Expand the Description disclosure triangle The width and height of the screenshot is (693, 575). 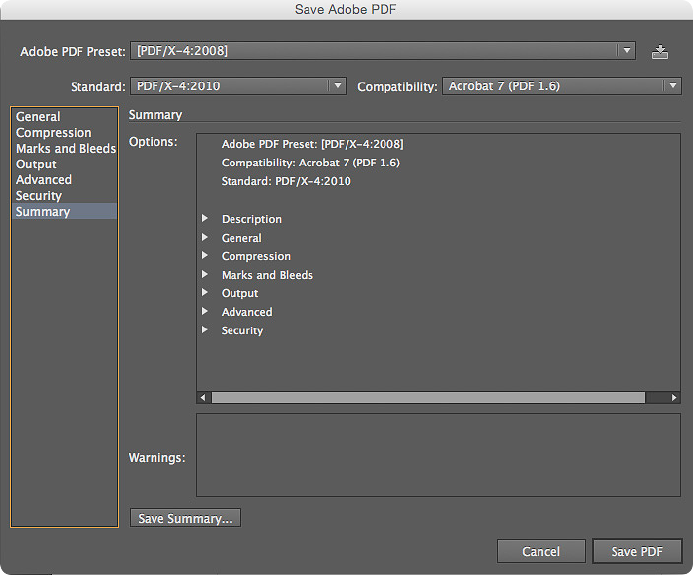coord(205,218)
